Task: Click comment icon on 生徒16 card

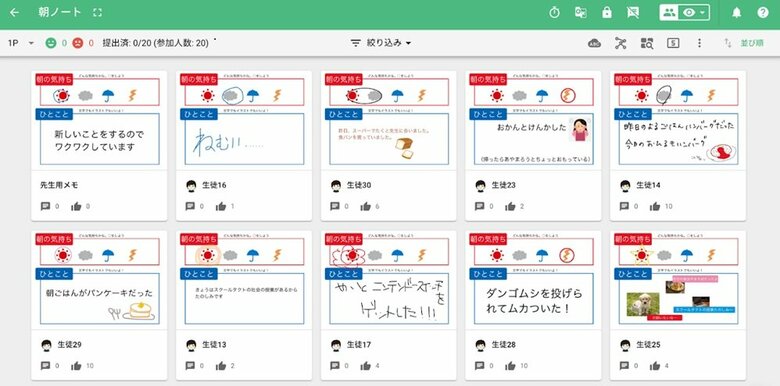Action: point(190,206)
